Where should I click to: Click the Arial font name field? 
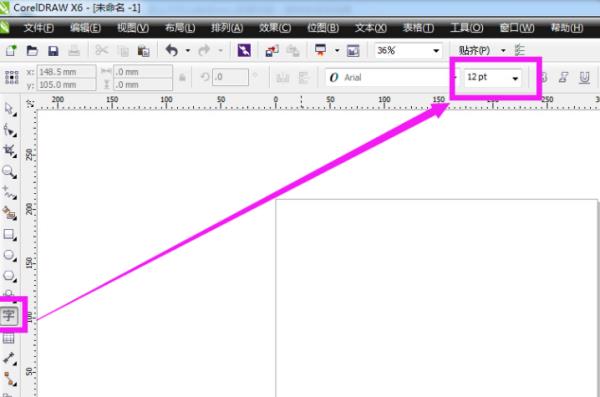(387, 78)
